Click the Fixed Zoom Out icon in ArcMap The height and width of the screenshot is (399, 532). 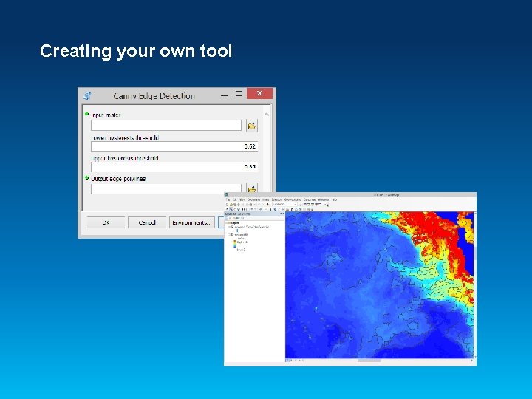point(248,209)
